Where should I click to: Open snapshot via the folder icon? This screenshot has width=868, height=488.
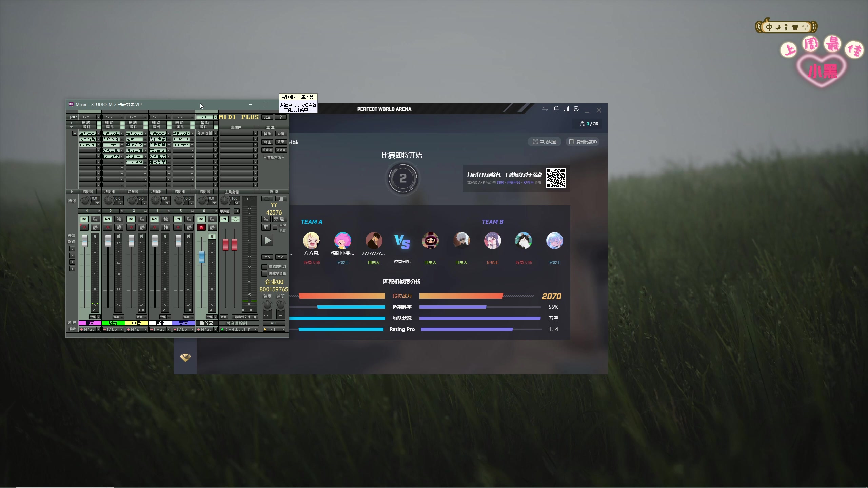pos(267,199)
